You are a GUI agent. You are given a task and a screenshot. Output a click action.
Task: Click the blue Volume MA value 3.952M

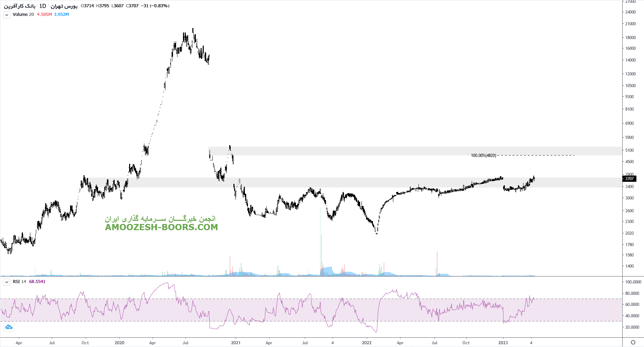click(61, 15)
